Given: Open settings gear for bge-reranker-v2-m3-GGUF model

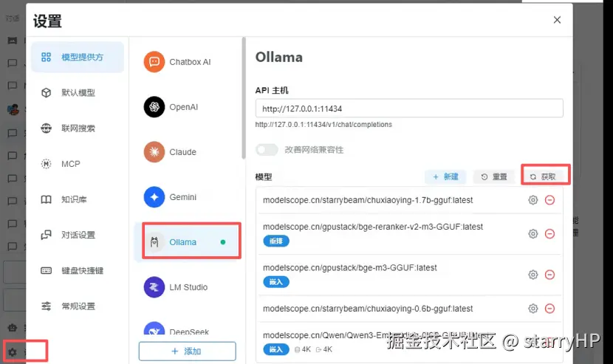Looking at the screenshot, I should click(x=532, y=234).
